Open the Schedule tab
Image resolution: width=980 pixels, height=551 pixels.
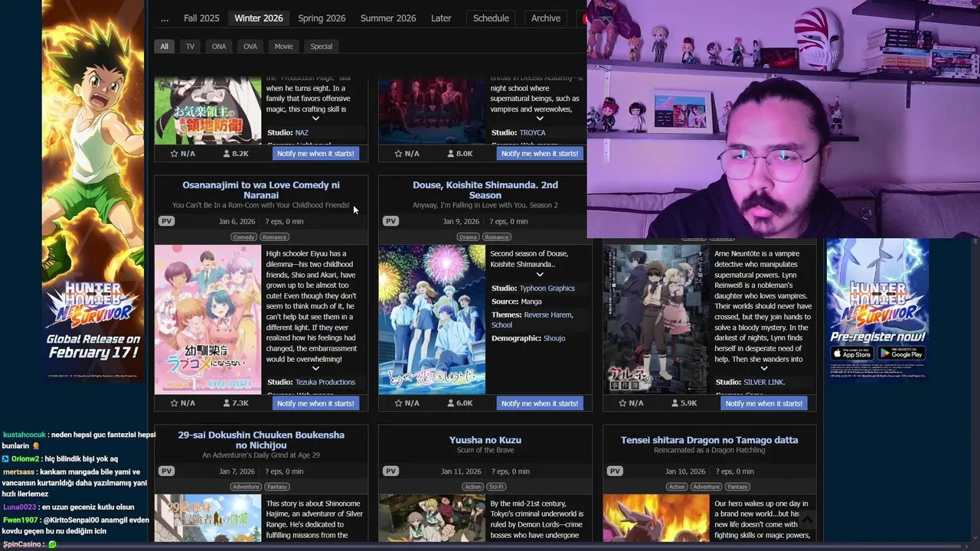(491, 18)
